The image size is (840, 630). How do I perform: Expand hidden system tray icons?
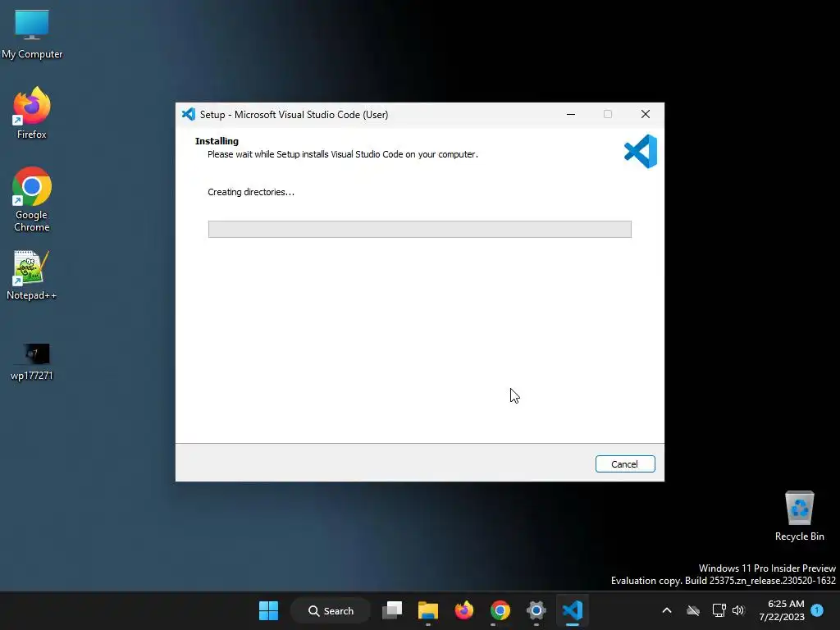[666, 610]
